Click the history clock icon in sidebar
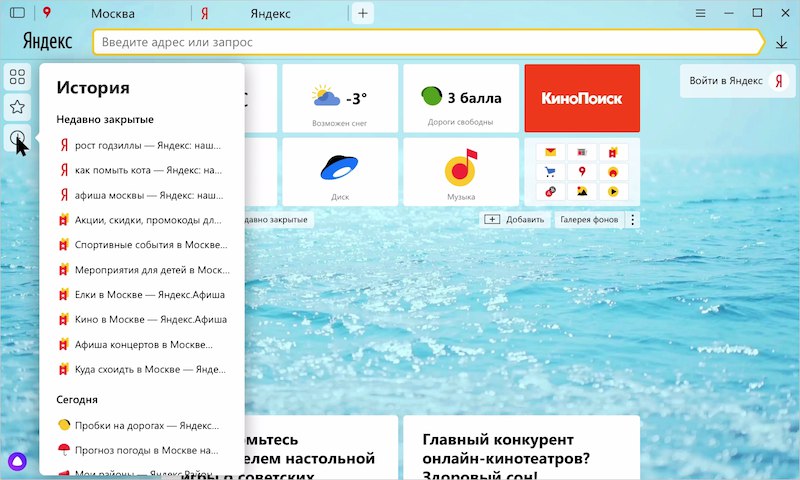This screenshot has height=480, width=800. (x=17, y=137)
